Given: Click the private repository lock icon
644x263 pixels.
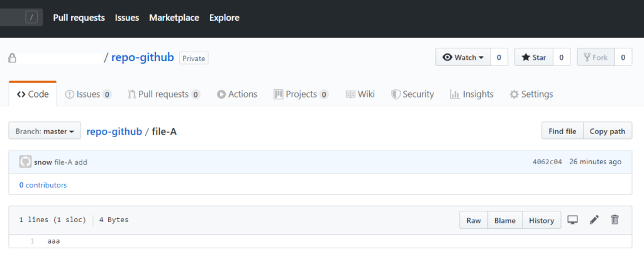Looking at the screenshot, I should pos(13,58).
